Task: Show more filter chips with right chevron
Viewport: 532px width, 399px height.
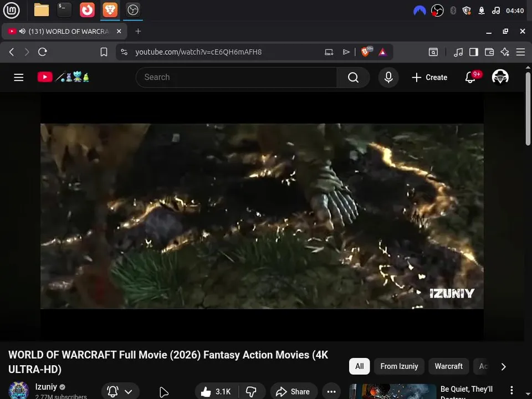Action: [x=504, y=366]
